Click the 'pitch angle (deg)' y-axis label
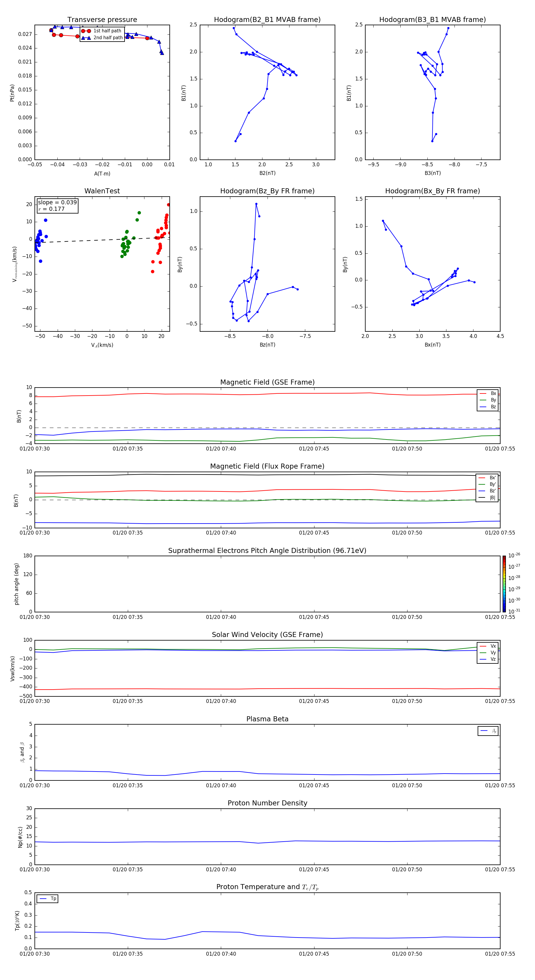 coord(16,584)
